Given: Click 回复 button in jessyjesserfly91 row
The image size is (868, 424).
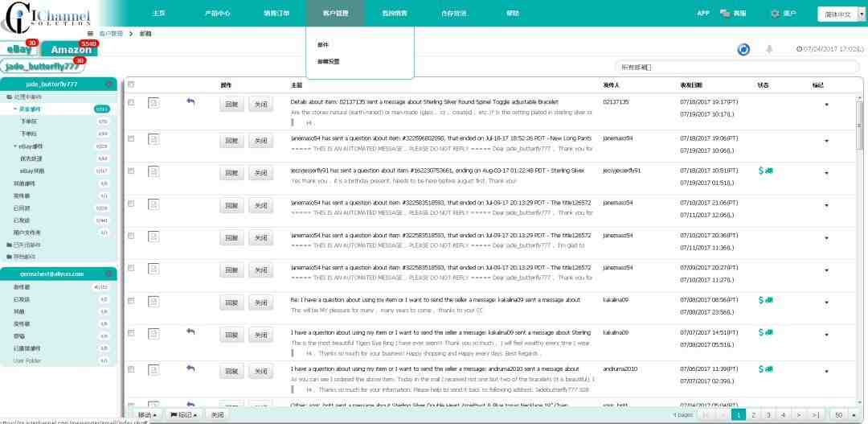Looking at the screenshot, I should coord(231,173).
